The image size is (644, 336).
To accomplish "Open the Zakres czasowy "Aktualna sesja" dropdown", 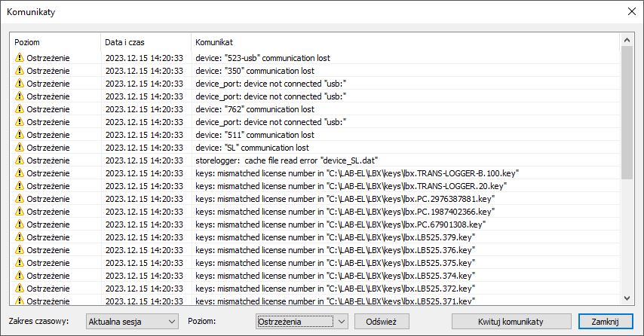I will pos(132,322).
